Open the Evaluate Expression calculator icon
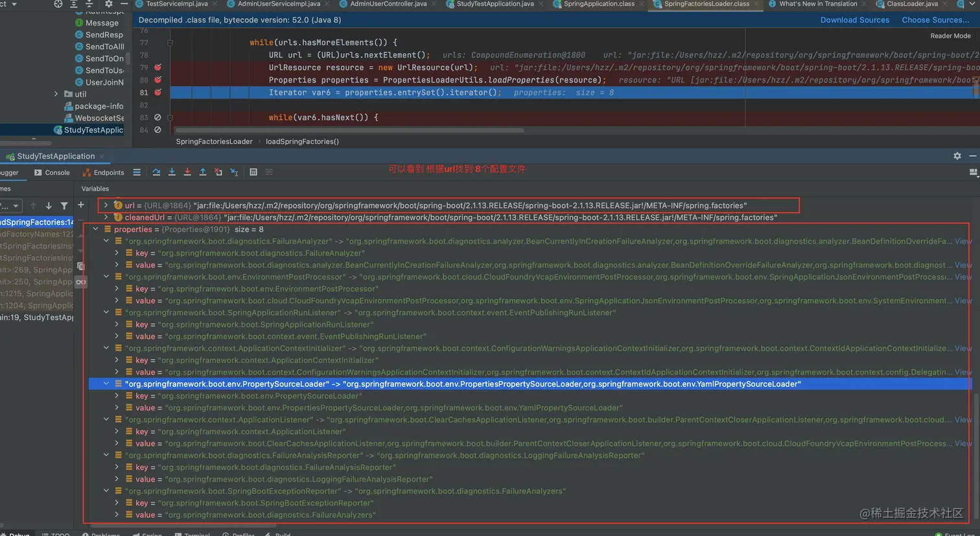980x536 pixels. point(253,172)
